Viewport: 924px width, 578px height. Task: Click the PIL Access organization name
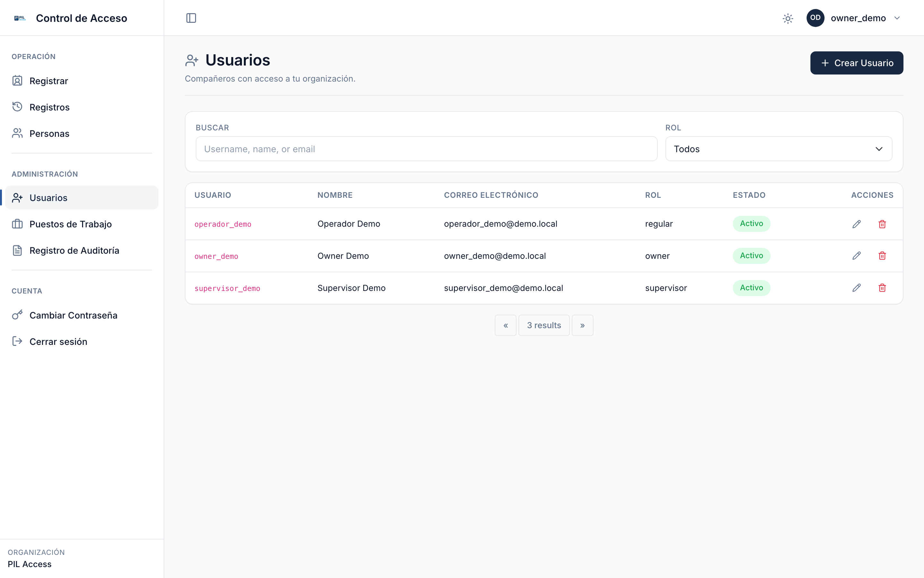pos(30,564)
